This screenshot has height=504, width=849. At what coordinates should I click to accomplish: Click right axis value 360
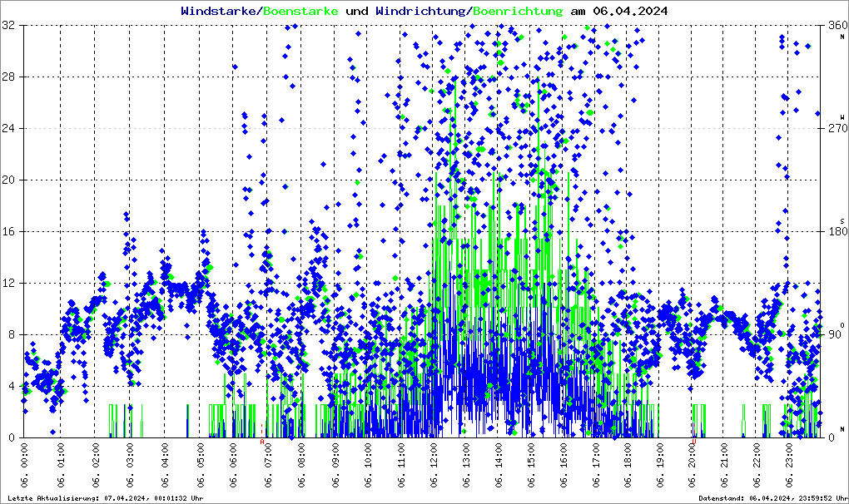tap(837, 26)
